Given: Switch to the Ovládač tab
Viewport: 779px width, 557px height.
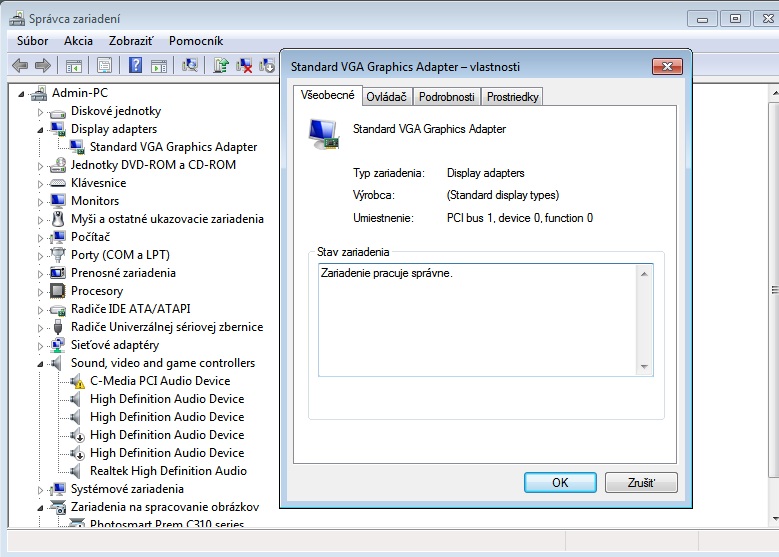Looking at the screenshot, I should 387,97.
